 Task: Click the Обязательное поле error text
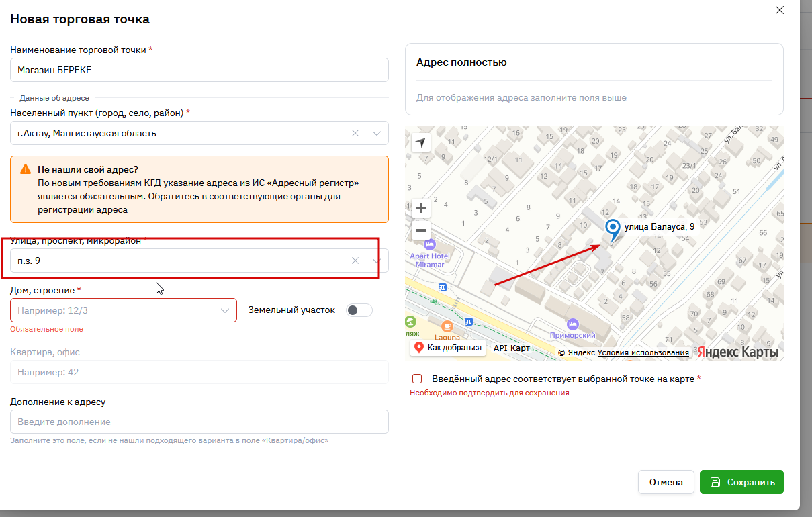tap(47, 329)
